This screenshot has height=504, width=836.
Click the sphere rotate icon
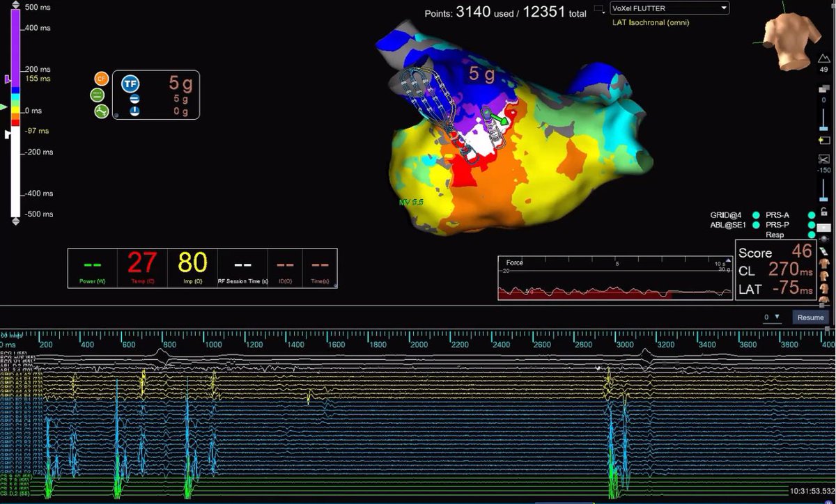pyautogui.click(x=824, y=238)
